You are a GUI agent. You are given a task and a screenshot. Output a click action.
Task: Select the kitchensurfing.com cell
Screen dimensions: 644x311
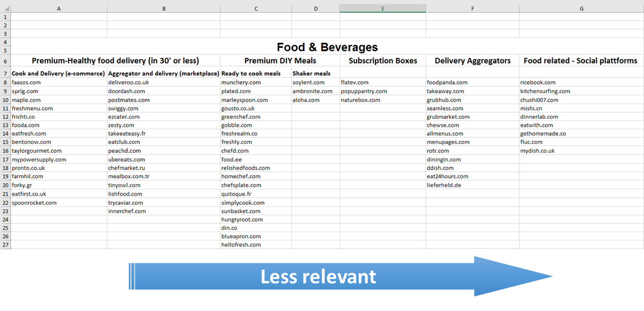click(x=582, y=91)
